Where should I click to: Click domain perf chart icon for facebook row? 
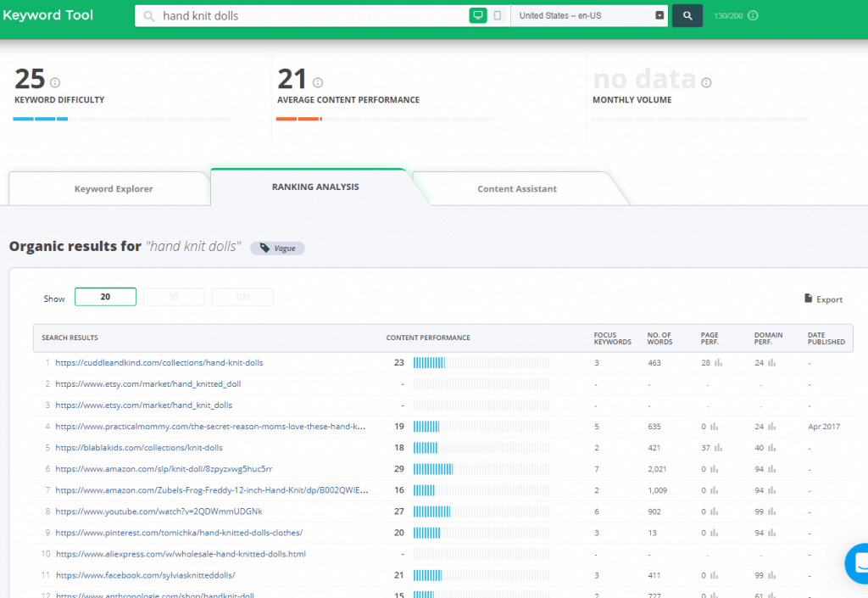(x=771, y=575)
